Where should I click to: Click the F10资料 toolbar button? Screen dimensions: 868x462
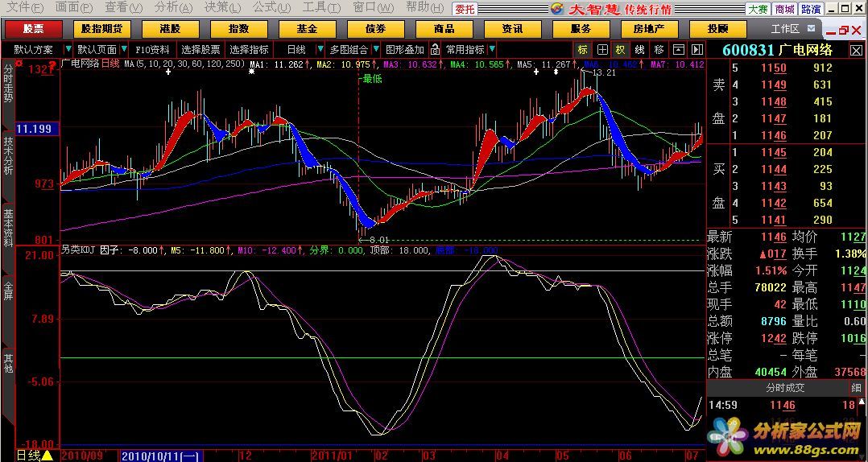tap(153, 49)
